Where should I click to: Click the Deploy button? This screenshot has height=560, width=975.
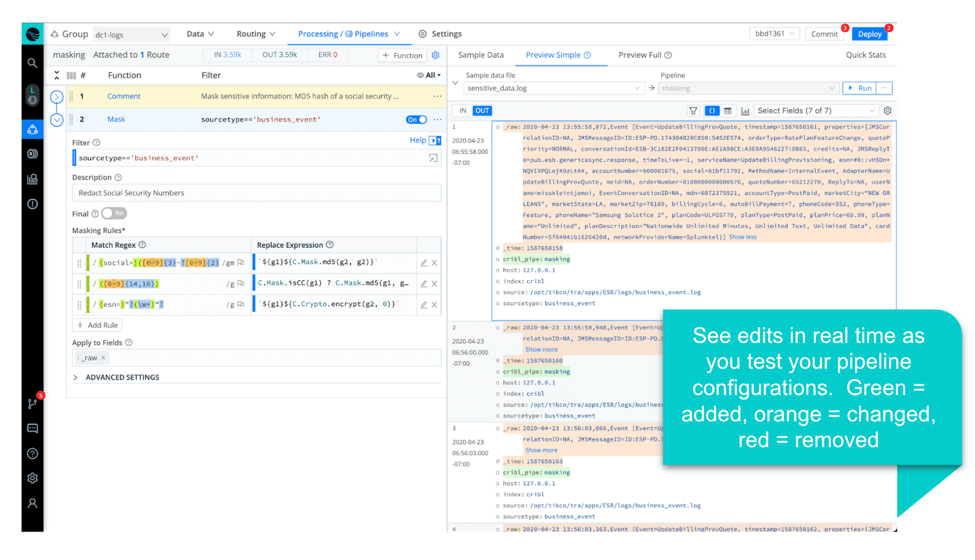tap(869, 34)
